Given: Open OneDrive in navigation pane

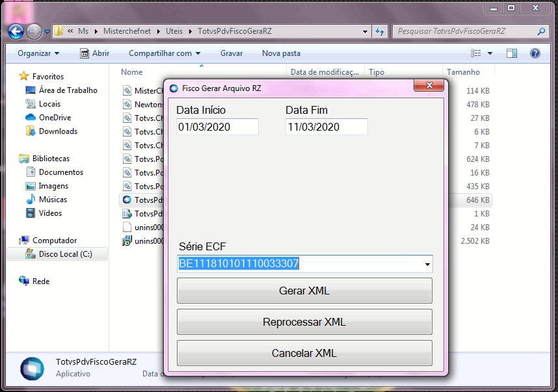Looking at the screenshot, I should coord(55,118).
